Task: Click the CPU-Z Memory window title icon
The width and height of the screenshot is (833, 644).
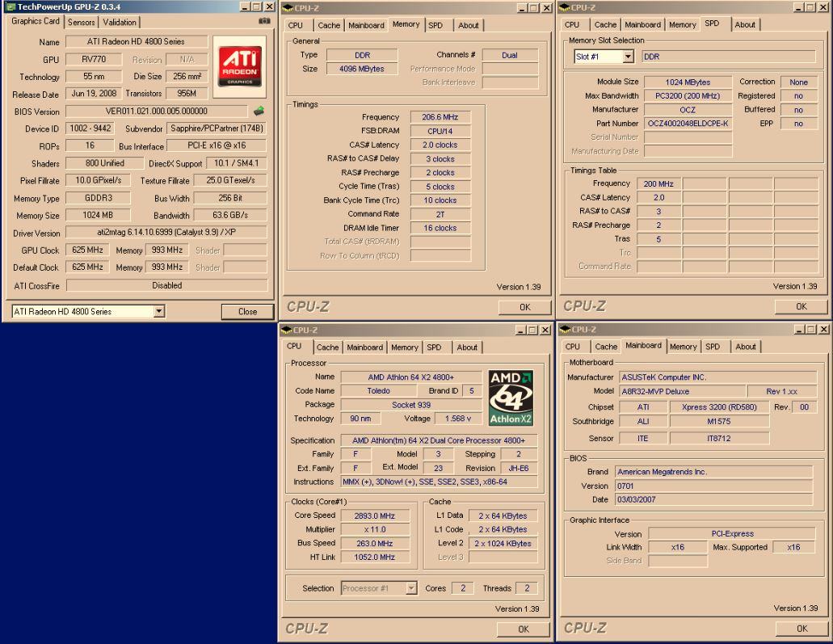Action: [288, 7]
